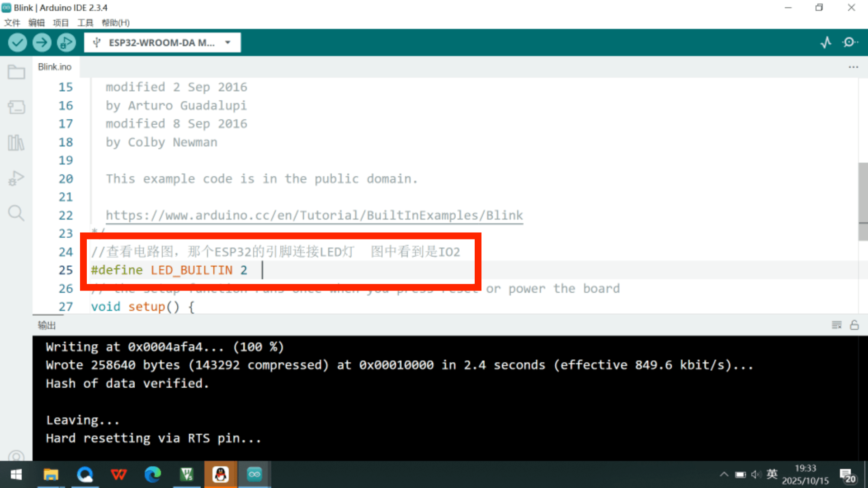Click the Verify sketch checkmark button
This screenshot has width=868, height=488.
tap(17, 42)
